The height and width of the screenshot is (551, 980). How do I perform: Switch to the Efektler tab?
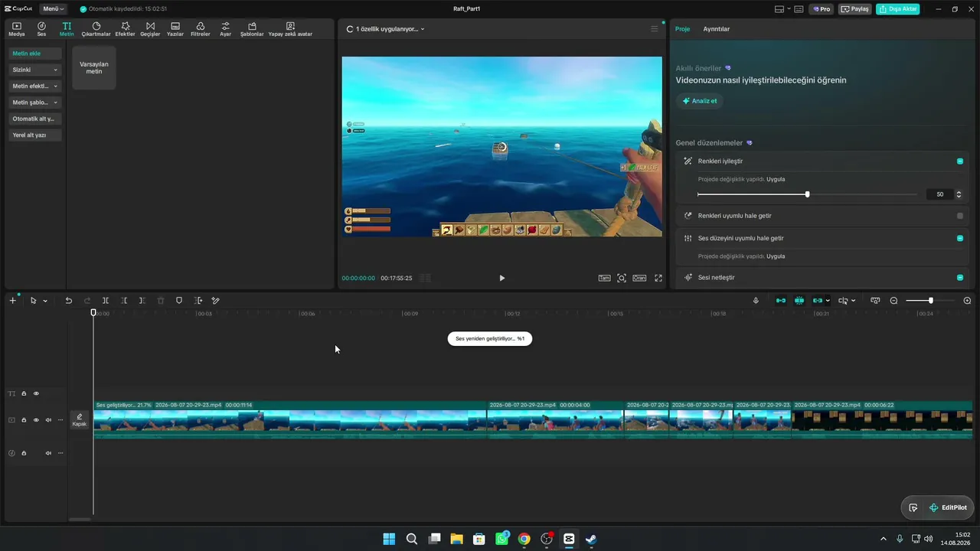(125, 29)
